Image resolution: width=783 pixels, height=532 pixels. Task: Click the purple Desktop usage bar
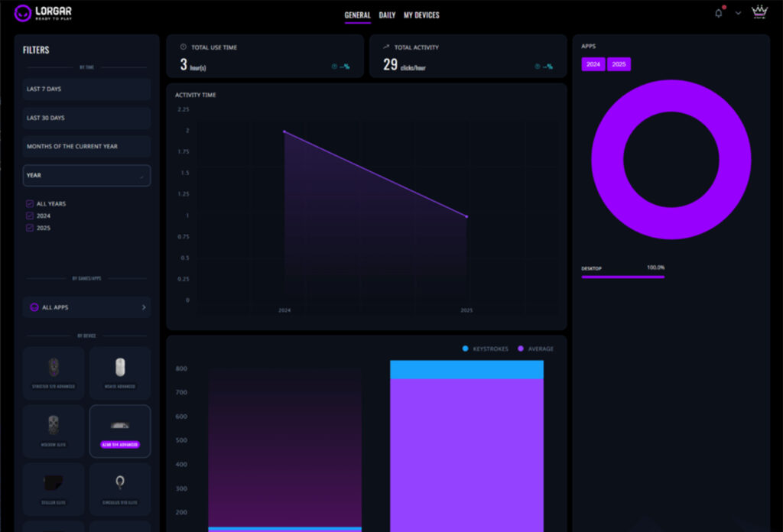coord(622,277)
